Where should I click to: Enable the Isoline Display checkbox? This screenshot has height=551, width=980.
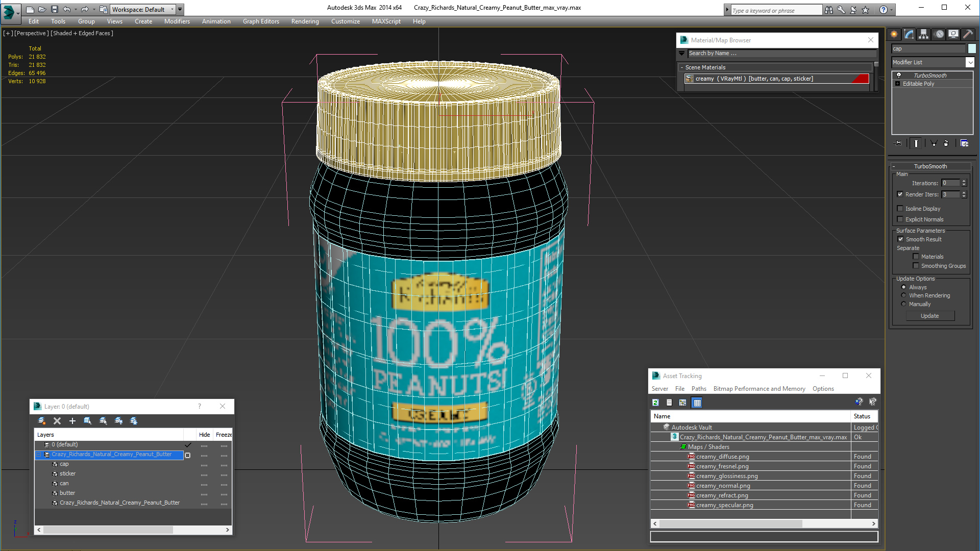(x=900, y=209)
